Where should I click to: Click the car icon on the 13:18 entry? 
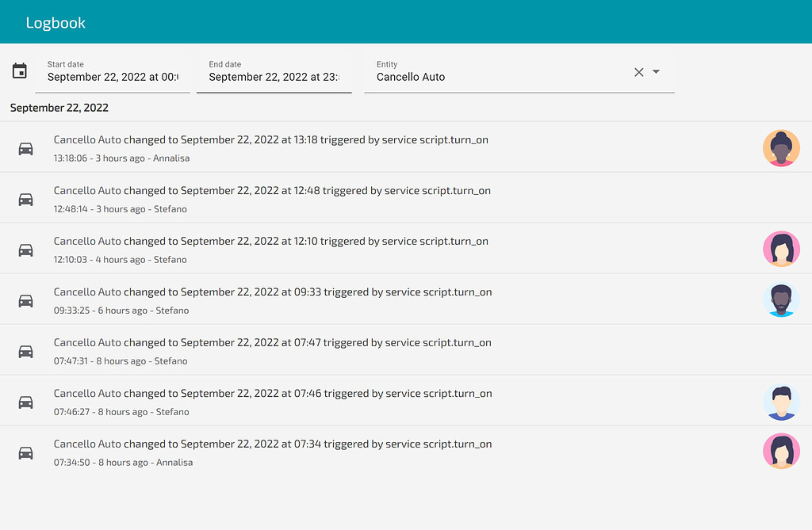[26, 148]
